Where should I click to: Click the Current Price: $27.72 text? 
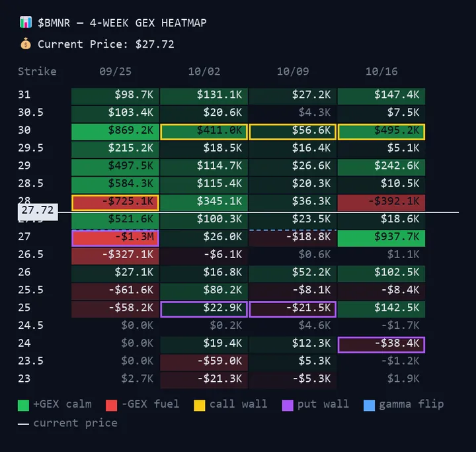click(x=106, y=44)
